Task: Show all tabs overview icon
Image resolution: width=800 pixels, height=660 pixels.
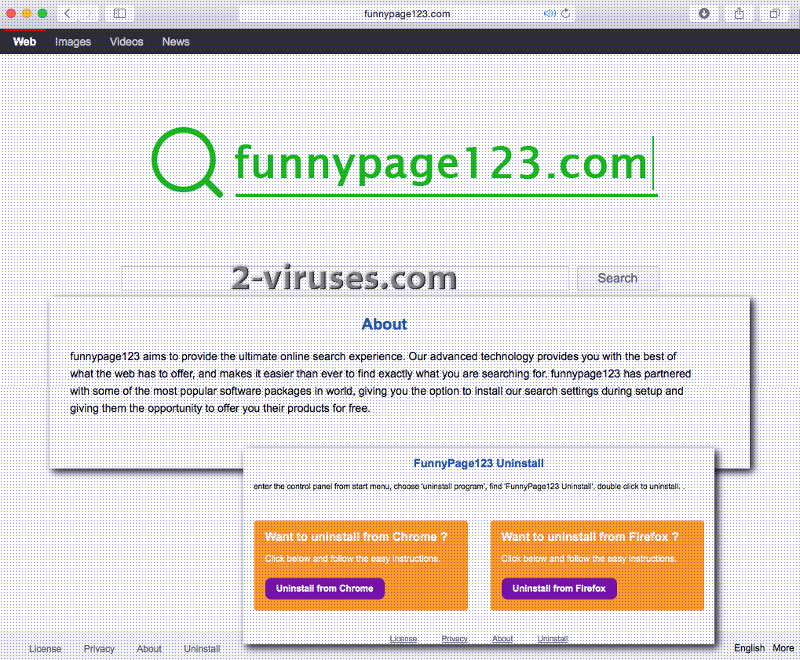Action: pyautogui.click(x=774, y=14)
